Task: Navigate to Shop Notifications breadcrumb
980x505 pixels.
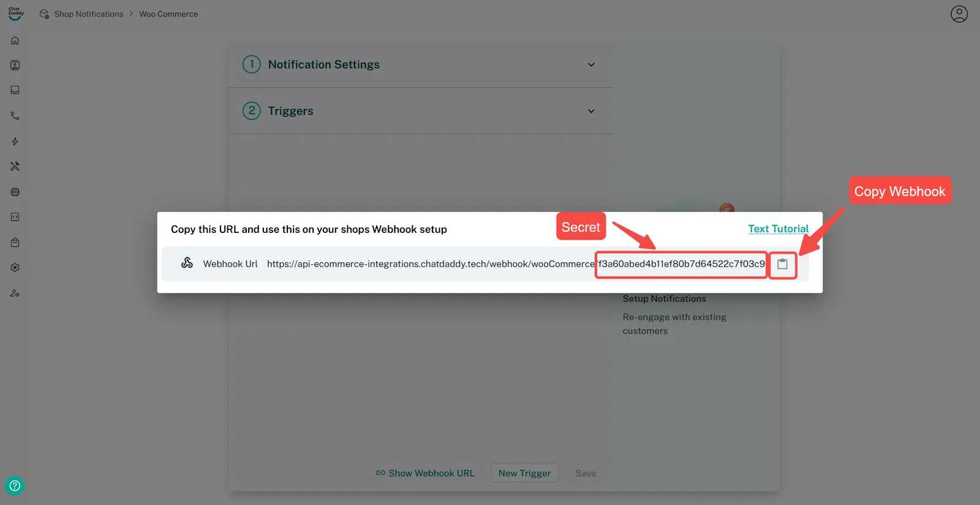Action: [88, 14]
